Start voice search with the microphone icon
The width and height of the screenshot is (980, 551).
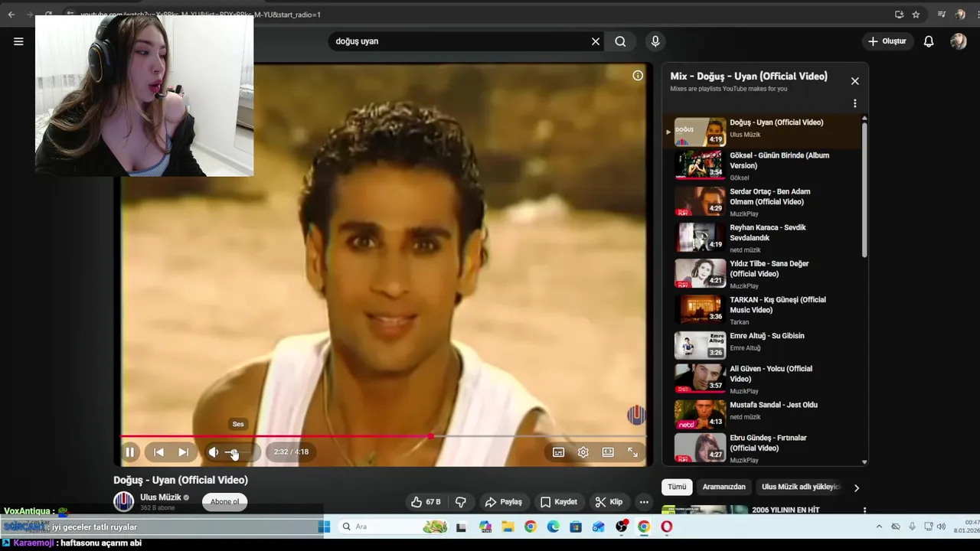(655, 41)
